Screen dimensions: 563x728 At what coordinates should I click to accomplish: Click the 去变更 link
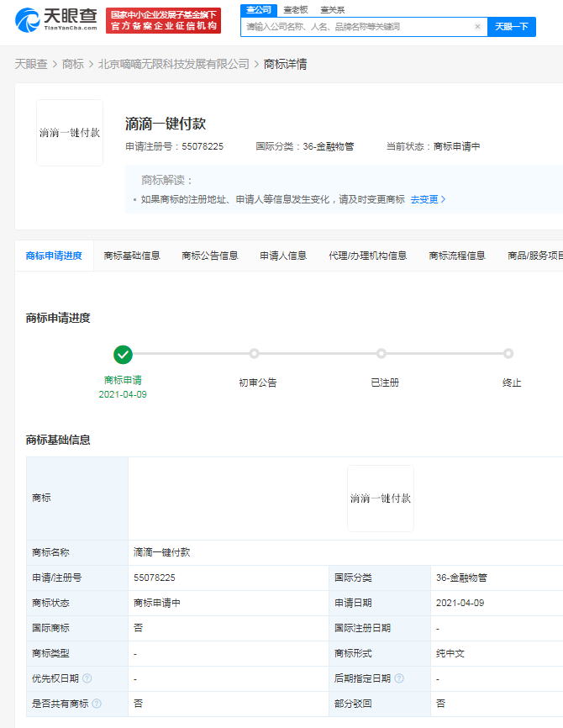coord(428,199)
